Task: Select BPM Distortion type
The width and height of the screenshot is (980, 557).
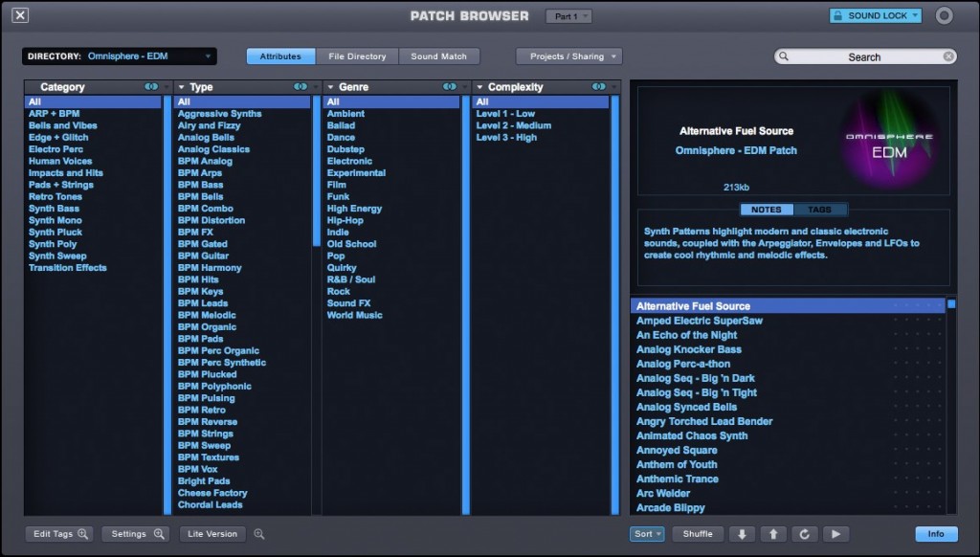Action: tap(212, 220)
